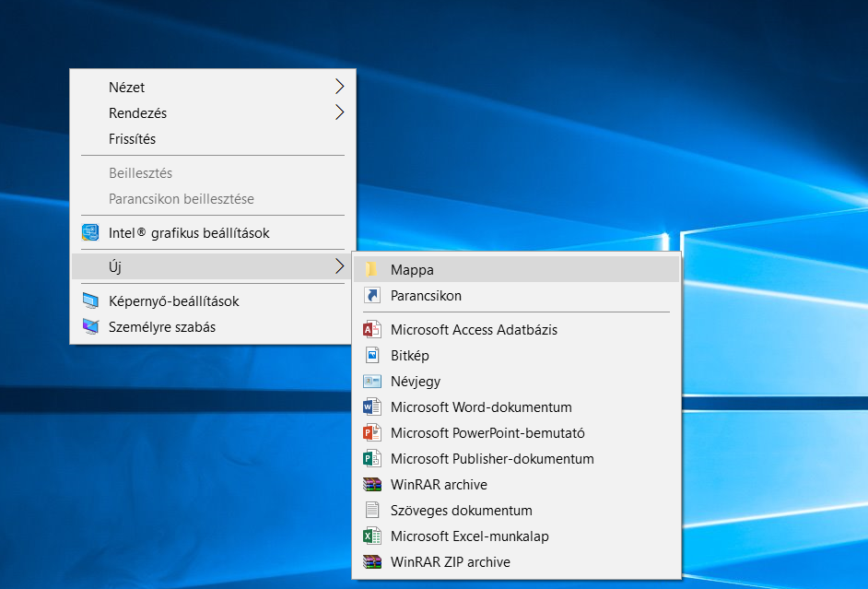Click the arrow beside the Új entry
This screenshot has height=589, width=868.
[x=339, y=267]
